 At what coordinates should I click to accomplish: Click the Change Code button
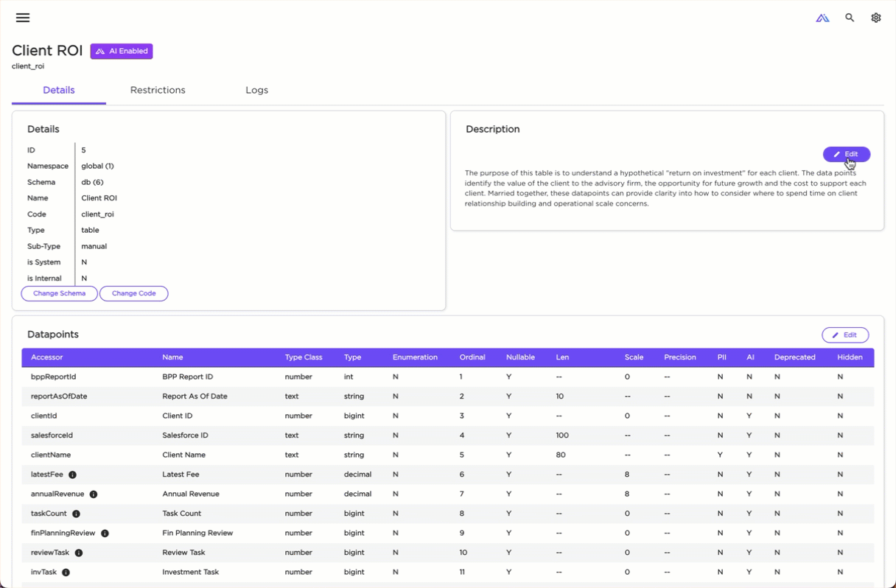[133, 293]
